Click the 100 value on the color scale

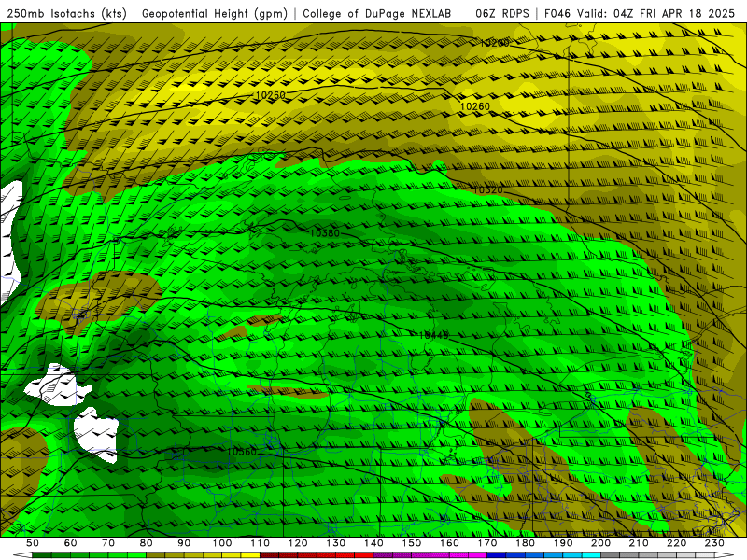point(222,543)
